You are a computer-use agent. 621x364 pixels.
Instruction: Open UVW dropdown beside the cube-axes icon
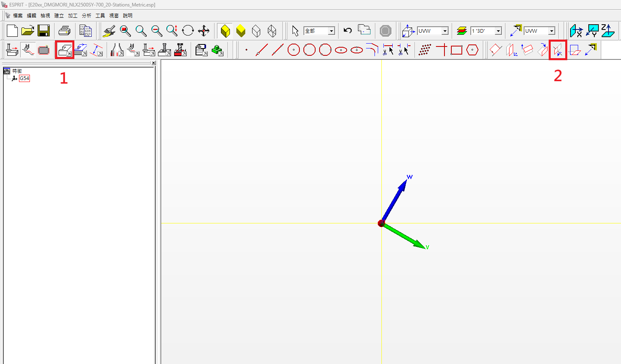445,31
